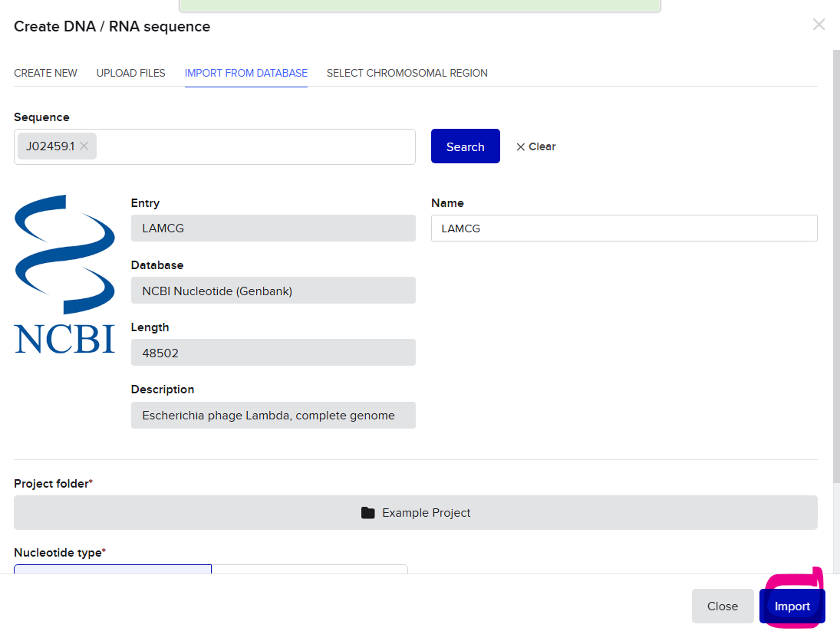Image resolution: width=840 pixels, height=631 pixels.
Task: Close the Create DNA / RNA sequence dialog
Action: pos(819,25)
